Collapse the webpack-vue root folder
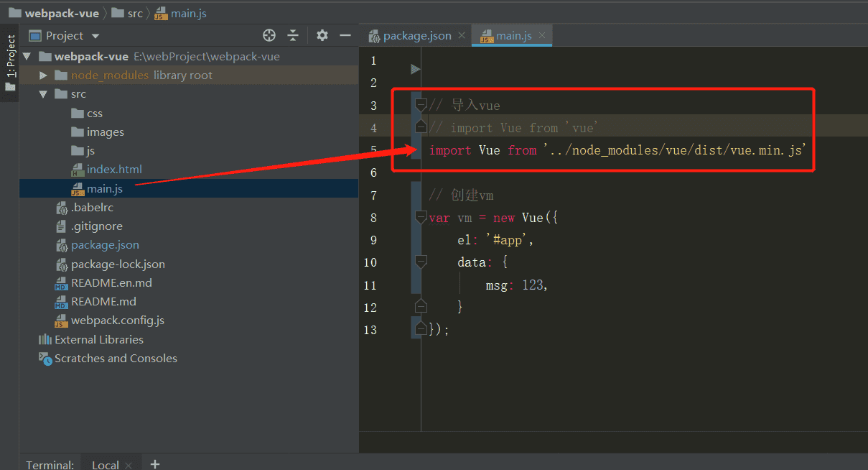The height and width of the screenshot is (470, 868). (27, 56)
